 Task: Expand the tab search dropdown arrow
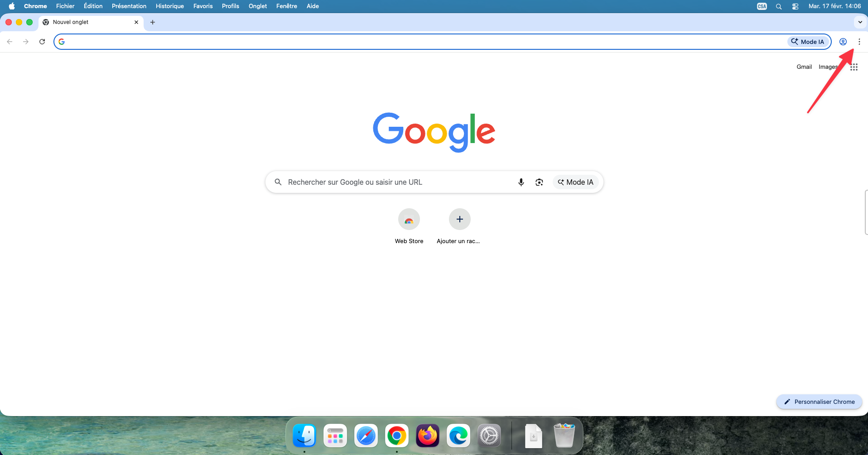(x=860, y=22)
